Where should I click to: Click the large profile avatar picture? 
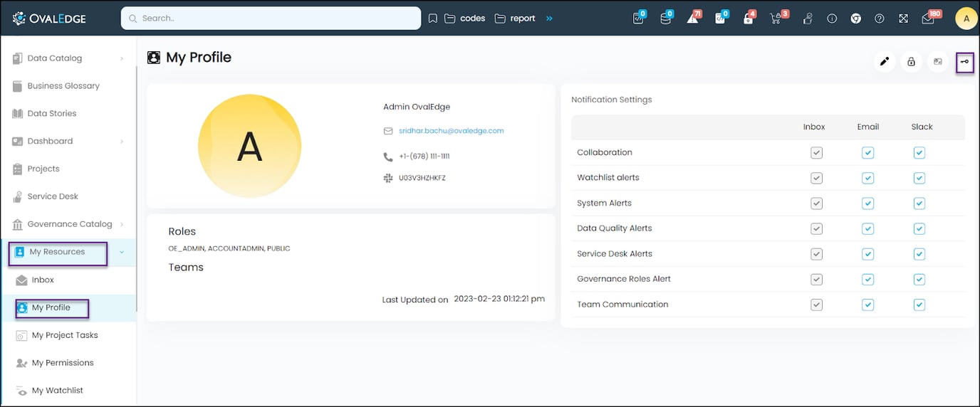(249, 146)
